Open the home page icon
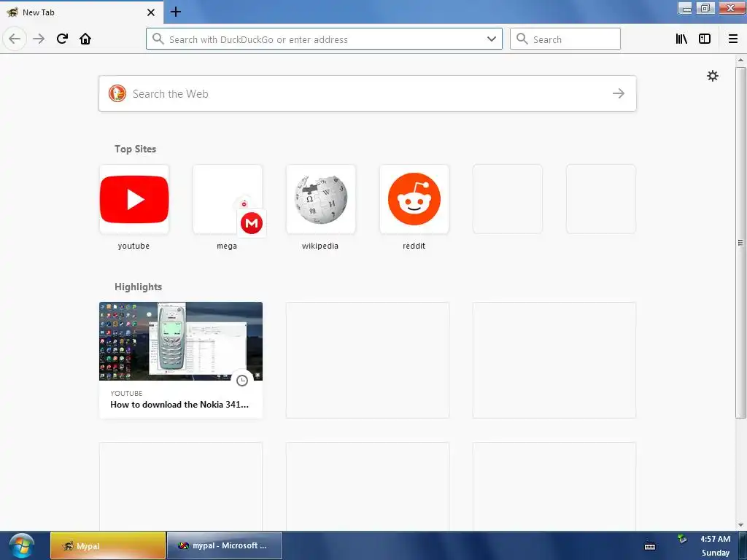 [x=85, y=39]
